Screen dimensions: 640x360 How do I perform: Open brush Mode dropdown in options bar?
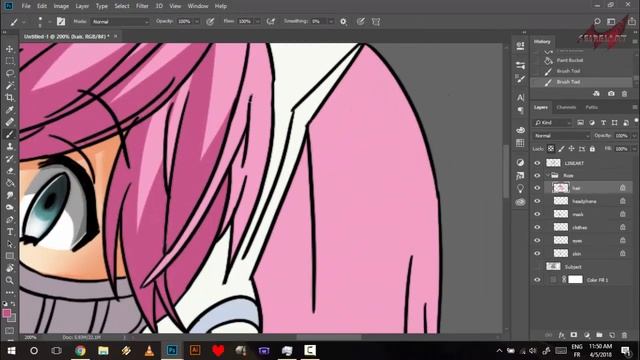coord(120,22)
